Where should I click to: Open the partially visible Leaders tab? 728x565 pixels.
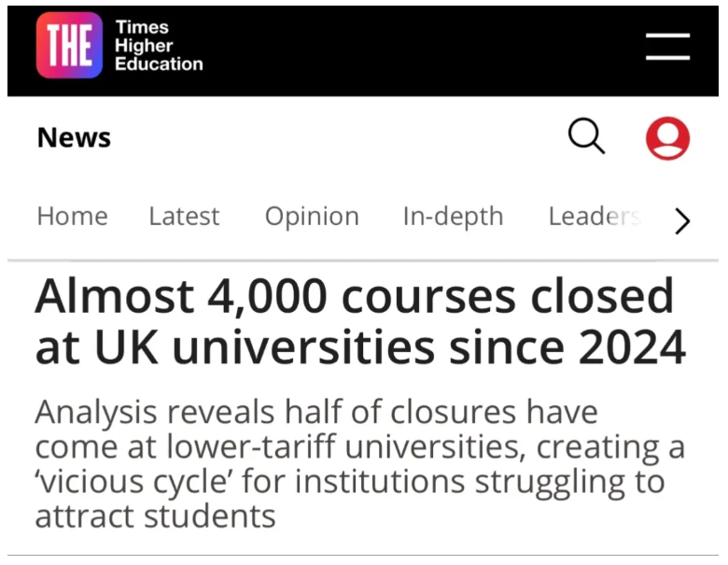[595, 217]
